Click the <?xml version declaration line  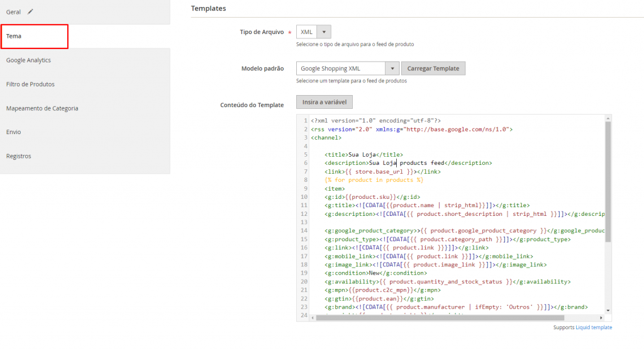pyautogui.click(x=376, y=120)
